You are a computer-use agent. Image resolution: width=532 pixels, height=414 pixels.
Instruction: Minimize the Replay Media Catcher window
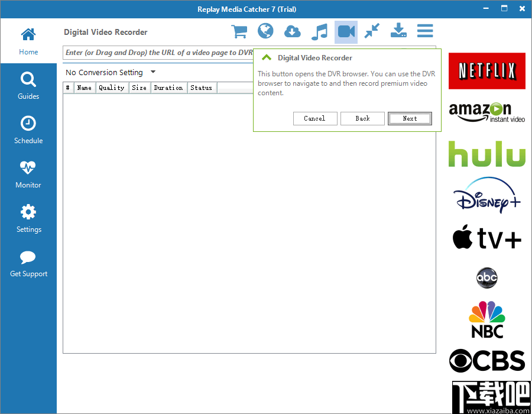point(486,8)
